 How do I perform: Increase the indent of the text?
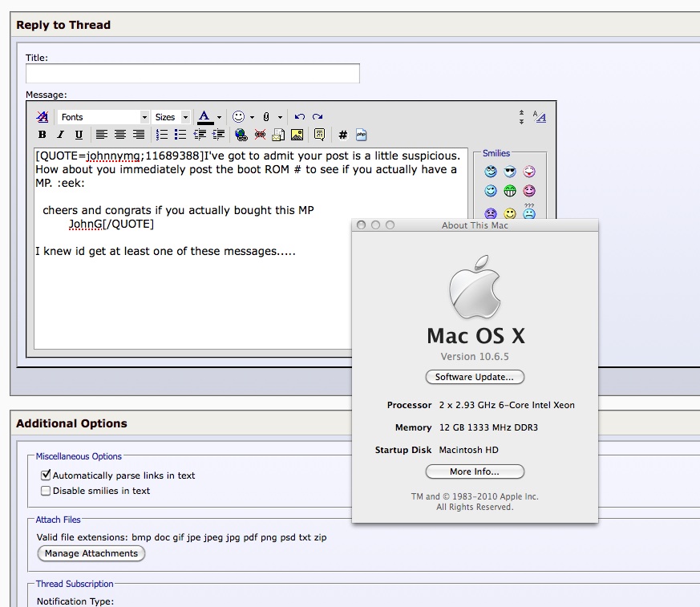pyautogui.click(x=218, y=135)
